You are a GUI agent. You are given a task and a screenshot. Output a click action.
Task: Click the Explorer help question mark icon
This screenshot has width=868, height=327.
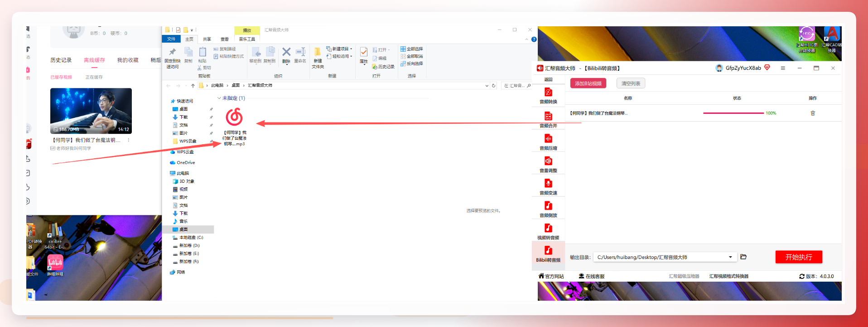coord(534,39)
